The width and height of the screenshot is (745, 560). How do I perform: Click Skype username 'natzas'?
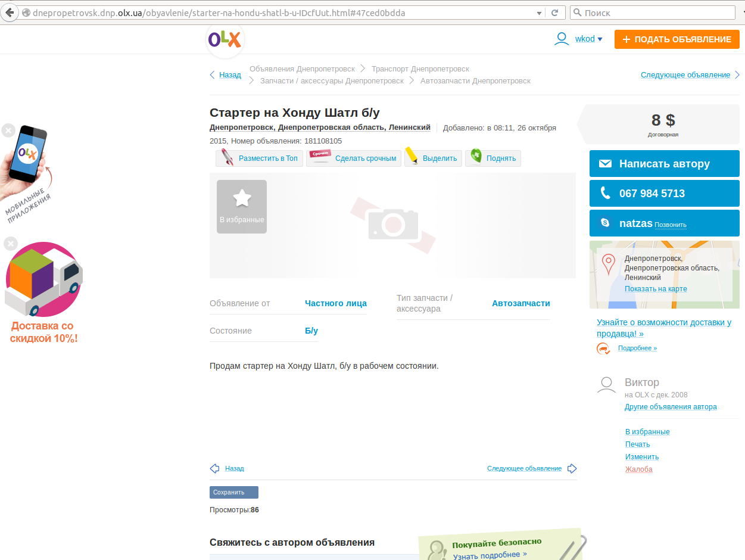(636, 223)
